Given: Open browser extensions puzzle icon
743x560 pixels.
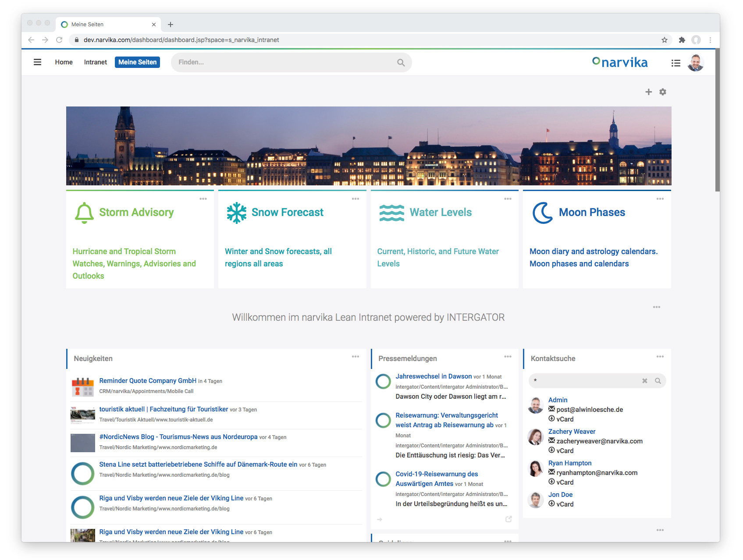Looking at the screenshot, I should tap(682, 40).
